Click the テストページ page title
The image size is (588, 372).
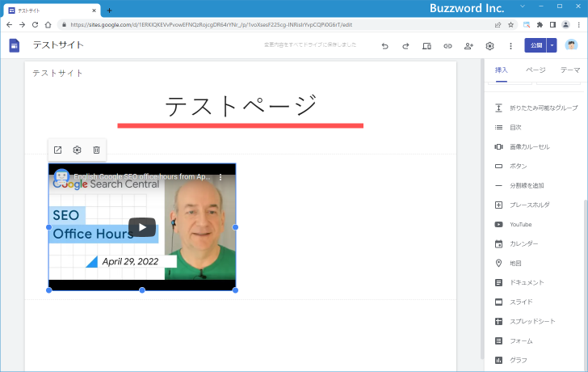coord(241,106)
